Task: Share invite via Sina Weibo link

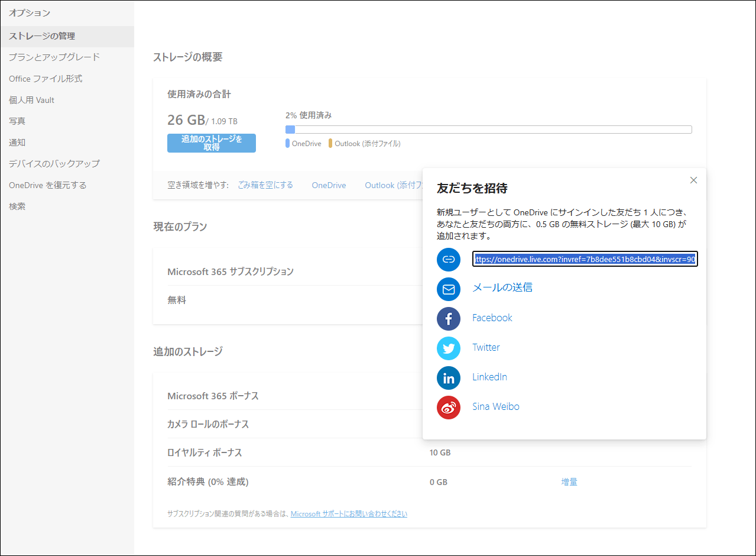Action: (x=496, y=406)
